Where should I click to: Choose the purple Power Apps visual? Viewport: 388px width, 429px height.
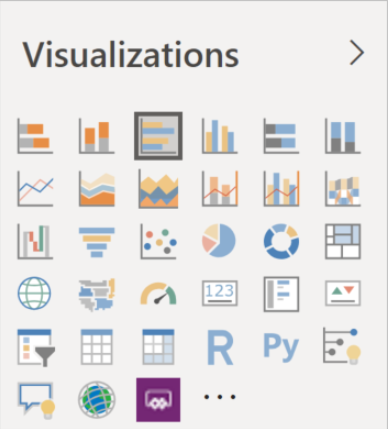[x=158, y=400]
